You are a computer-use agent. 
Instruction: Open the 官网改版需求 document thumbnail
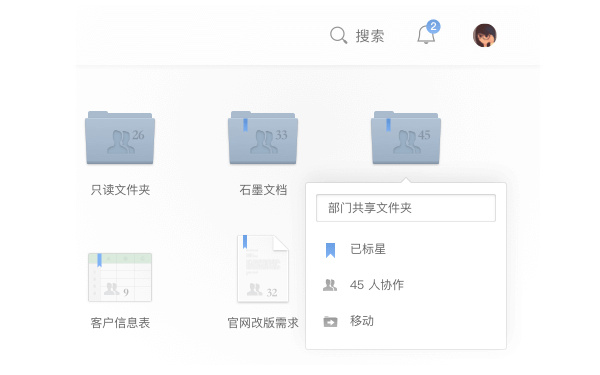(x=262, y=269)
